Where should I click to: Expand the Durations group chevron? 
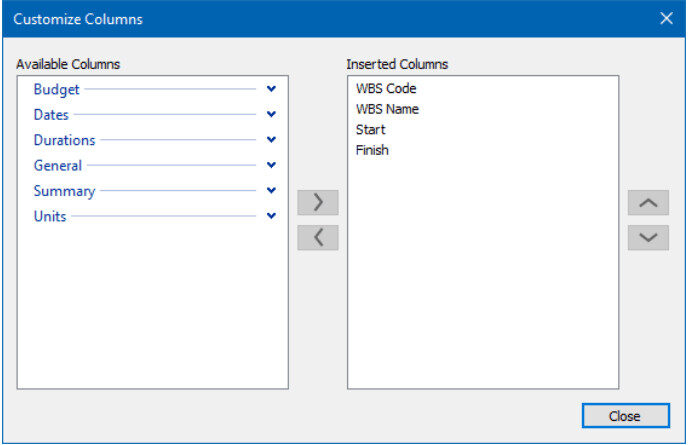point(272,140)
